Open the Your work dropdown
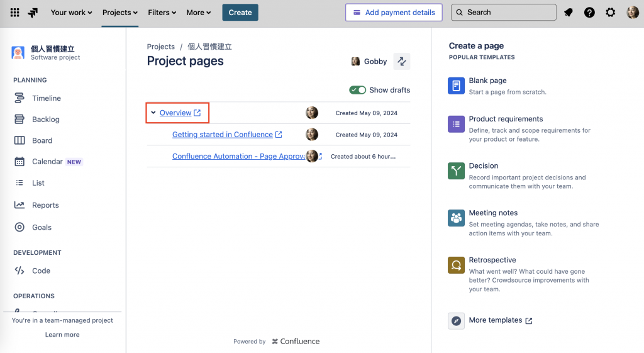644x353 pixels. tap(71, 13)
